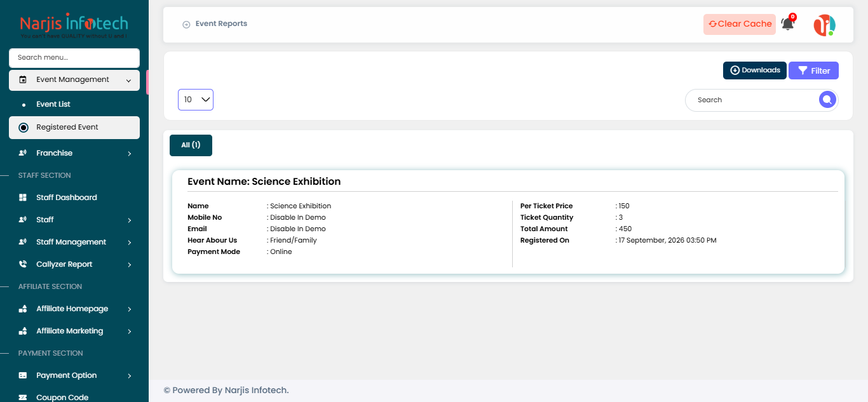868x402 pixels.
Task: Click the 17 September, 2026 03:50 PM date
Action: pos(667,241)
